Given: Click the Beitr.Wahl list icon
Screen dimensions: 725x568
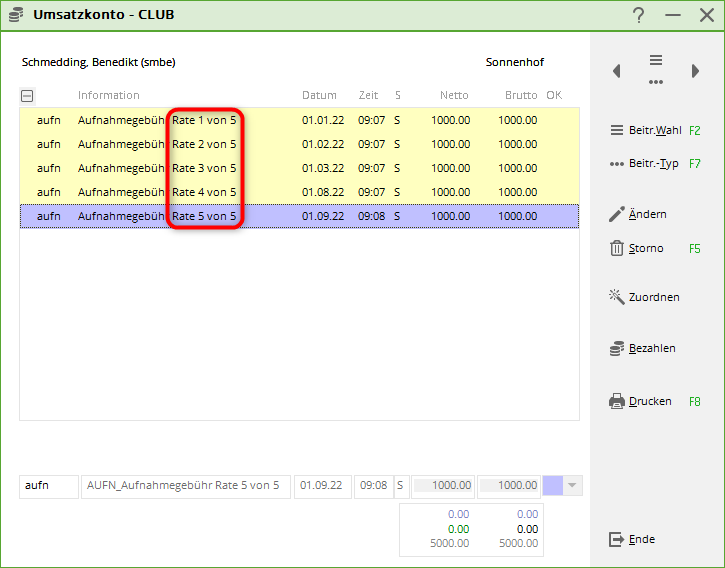Looking at the screenshot, I should tap(616, 131).
